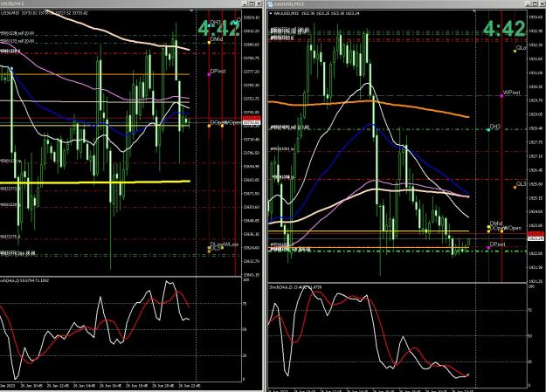Click the '26 Jun 10:45' time label on US30

click(x=31, y=386)
